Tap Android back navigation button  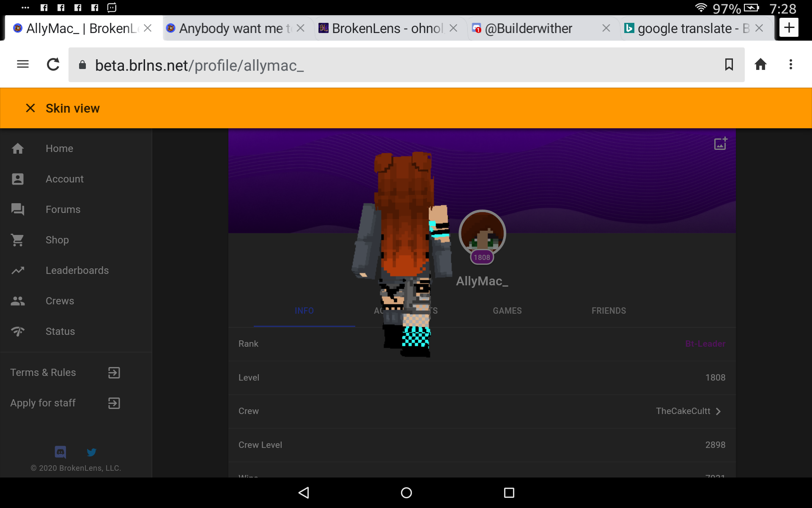304,493
